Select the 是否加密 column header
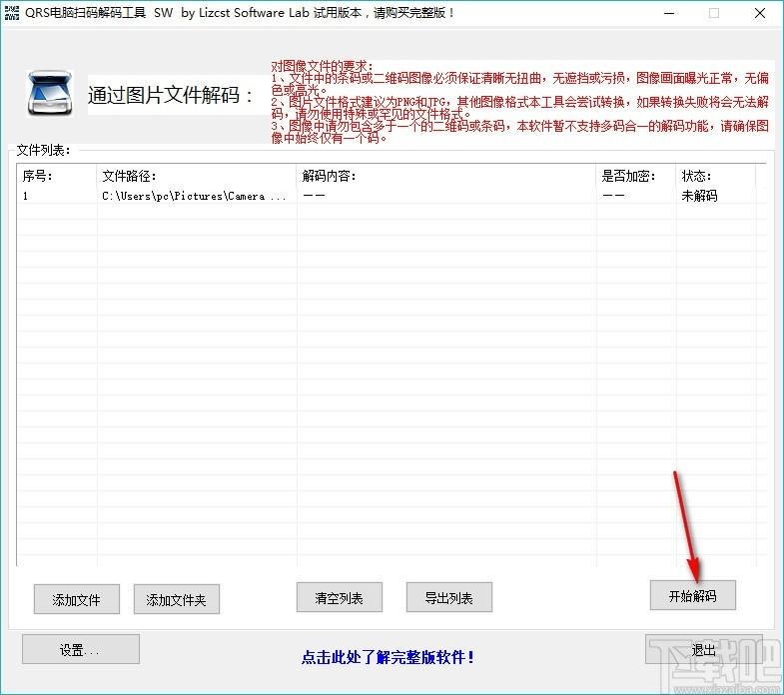The height and width of the screenshot is (695, 784). tap(636, 176)
